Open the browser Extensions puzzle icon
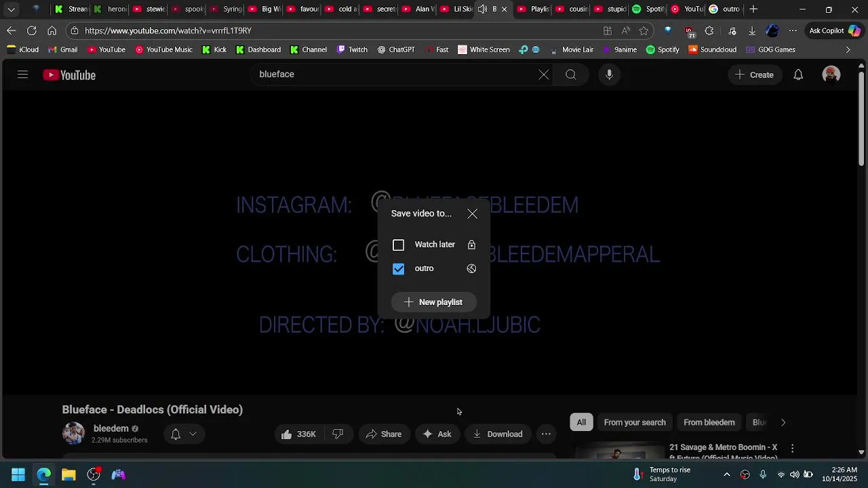Viewport: 868px width, 488px height. tap(709, 30)
